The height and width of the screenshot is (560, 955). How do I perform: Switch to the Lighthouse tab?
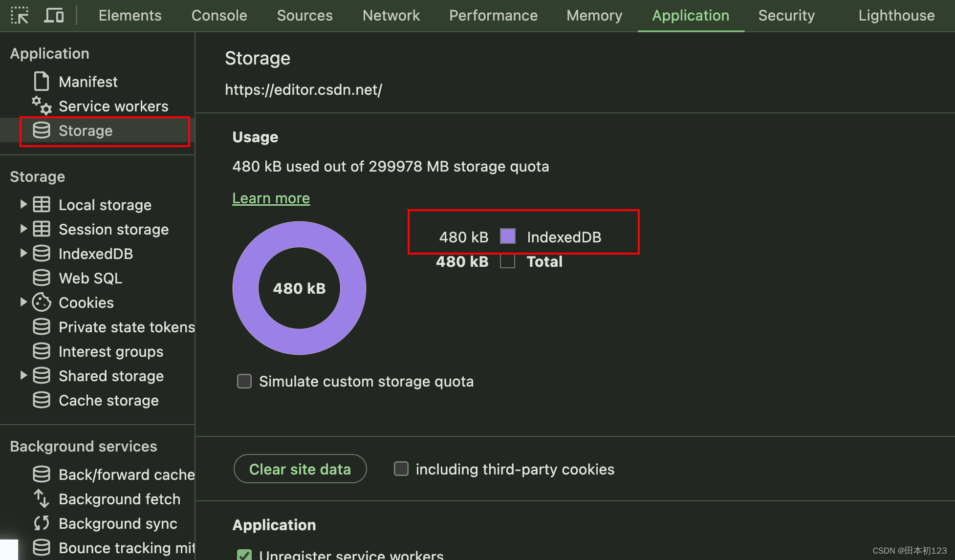pos(897,16)
